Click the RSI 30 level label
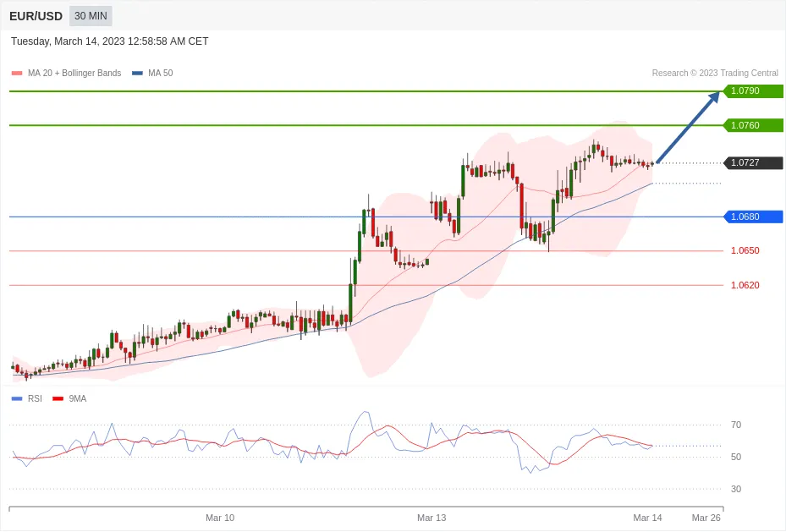 pos(736,489)
